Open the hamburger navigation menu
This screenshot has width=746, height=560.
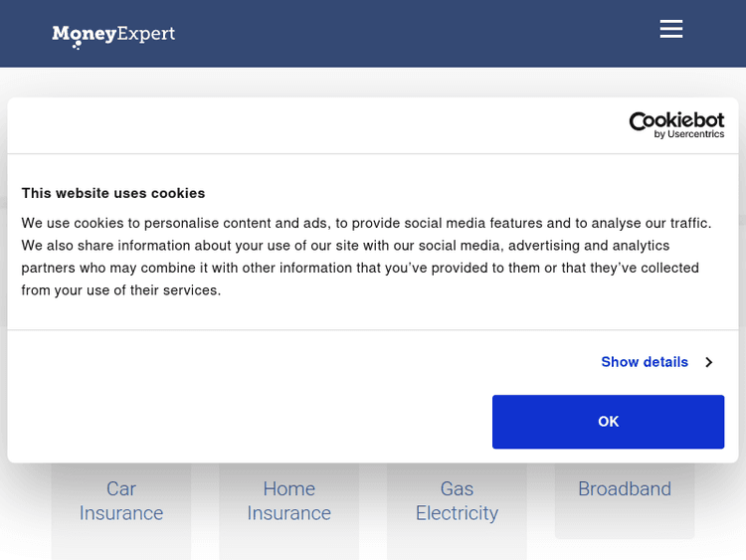pyautogui.click(x=671, y=29)
